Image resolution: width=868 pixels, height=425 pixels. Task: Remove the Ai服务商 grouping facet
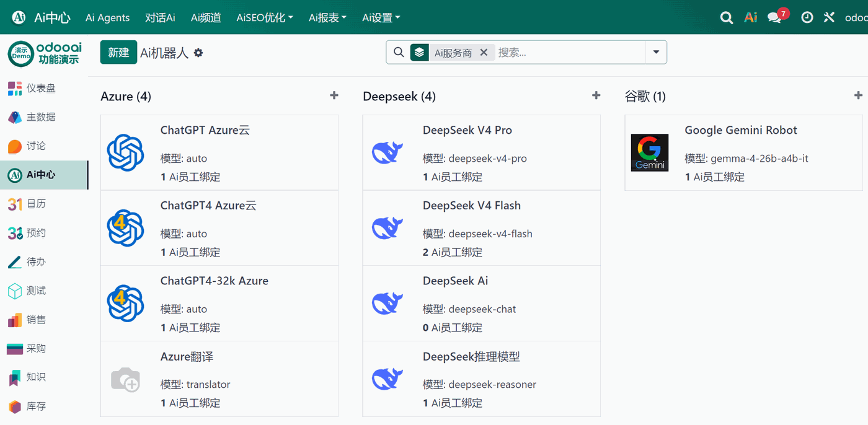[484, 53]
